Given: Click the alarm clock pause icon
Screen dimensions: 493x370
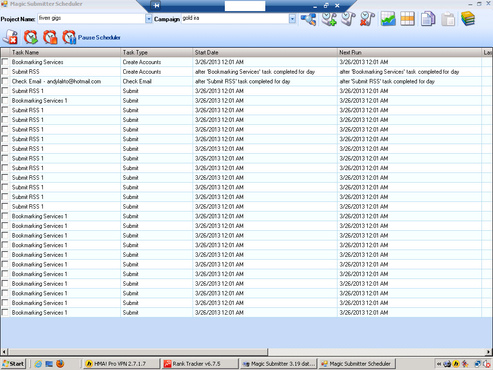Looking at the screenshot, I should (x=69, y=37).
